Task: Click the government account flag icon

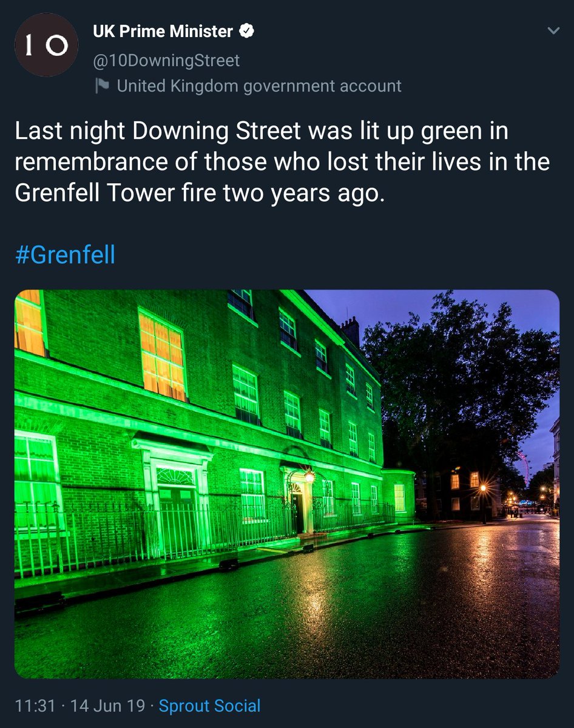Action: click(101, 86)
